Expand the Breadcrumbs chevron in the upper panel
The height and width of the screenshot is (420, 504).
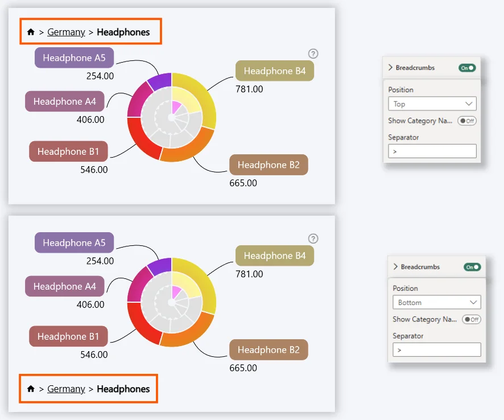pos(391,68)
